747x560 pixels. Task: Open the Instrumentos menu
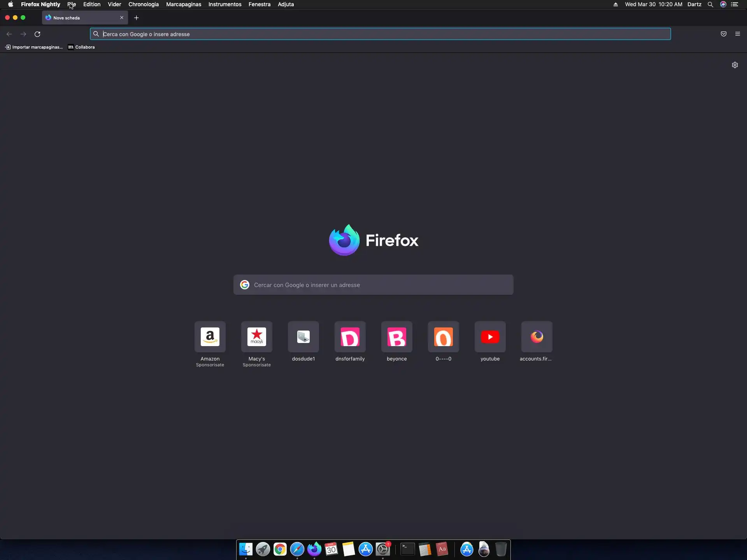pos(224,4)
